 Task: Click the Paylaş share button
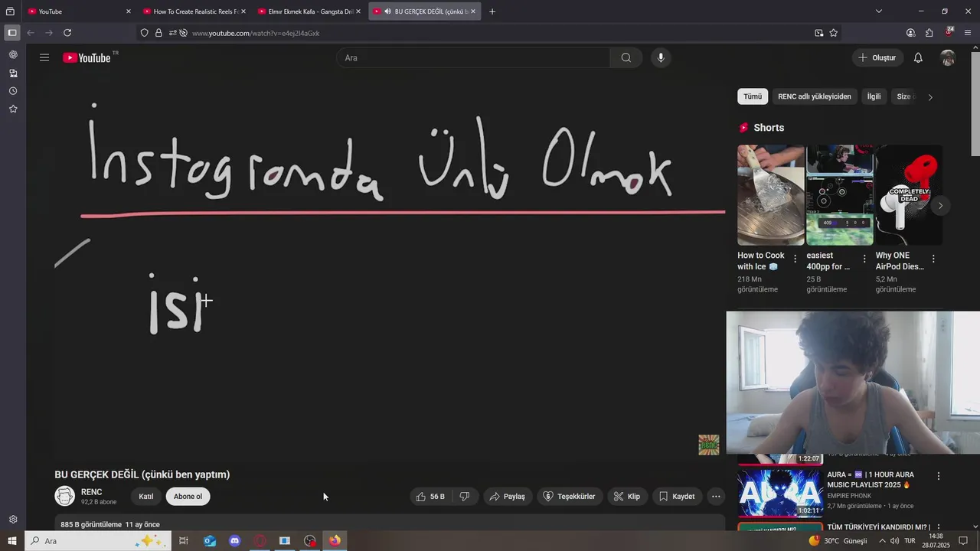click(507, 497)
